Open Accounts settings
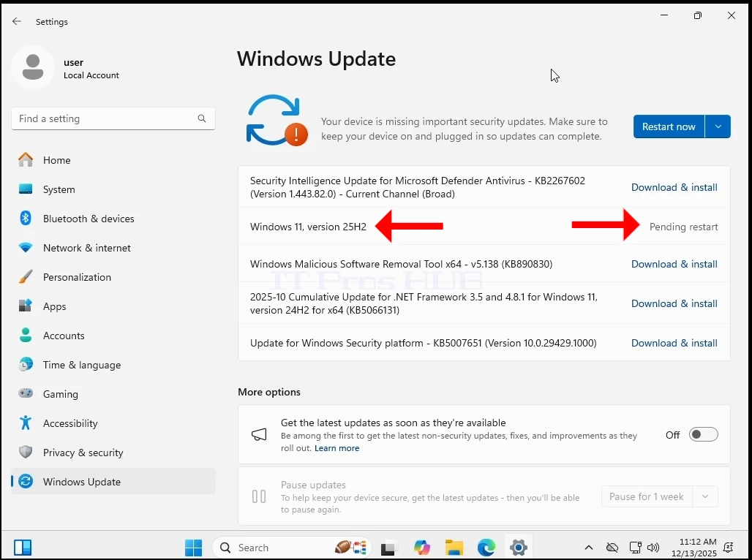Image resolution: width=752 pixels, height=560 pixels. click(113, 336)
